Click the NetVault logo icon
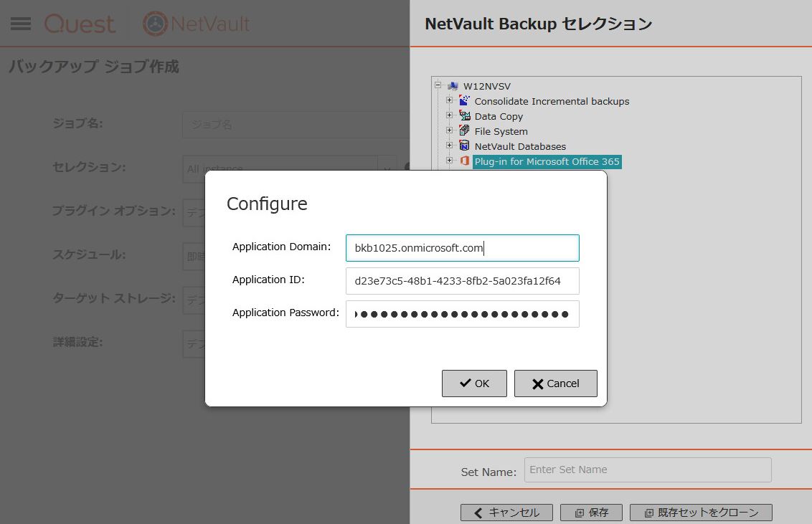The width and height of the screenshot is (812, 524). [155, 24]
